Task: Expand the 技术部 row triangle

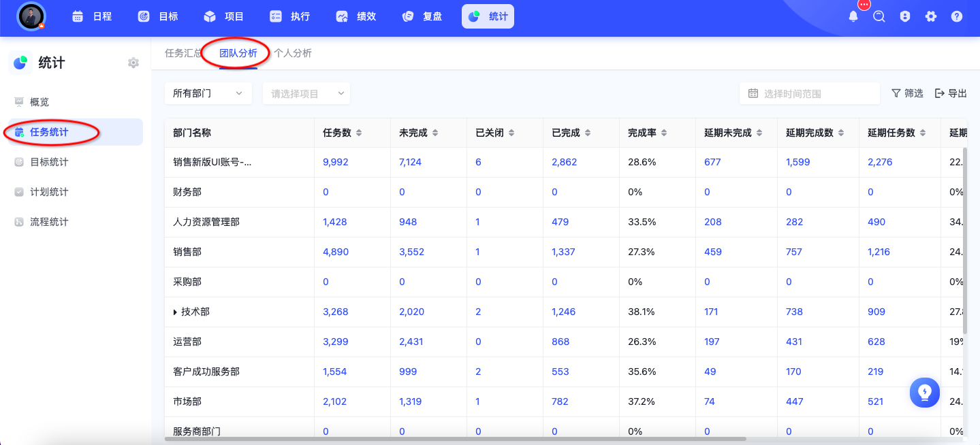Action: coord(176,312)
